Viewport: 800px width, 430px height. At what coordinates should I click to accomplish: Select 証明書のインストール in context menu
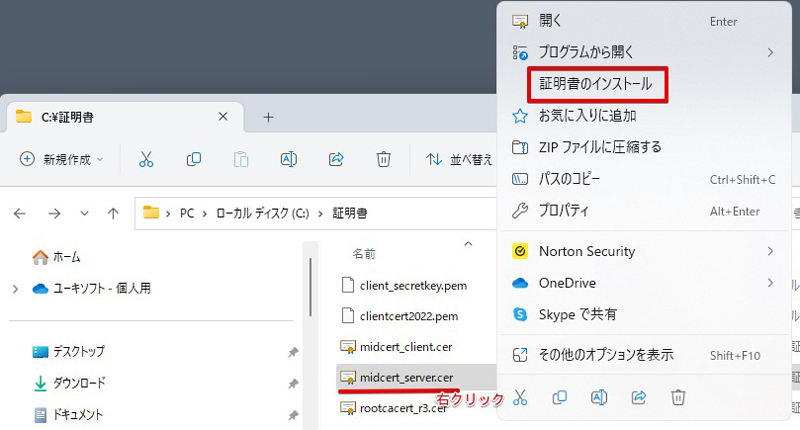595,84
